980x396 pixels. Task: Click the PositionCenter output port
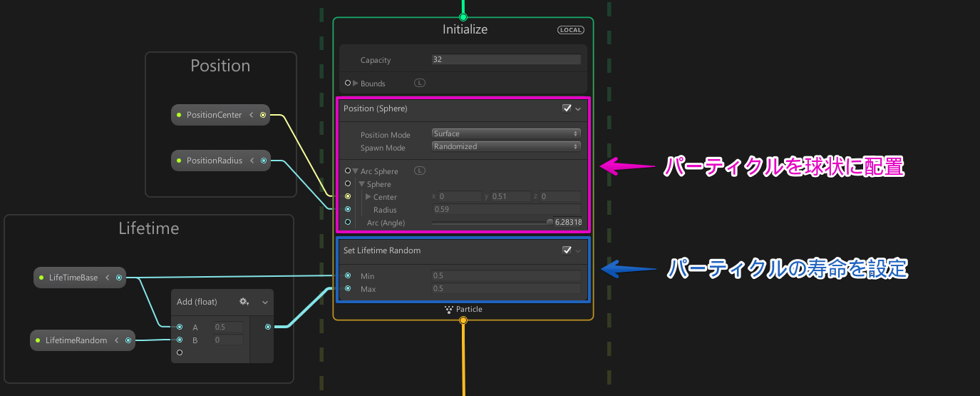click(263, 115)
